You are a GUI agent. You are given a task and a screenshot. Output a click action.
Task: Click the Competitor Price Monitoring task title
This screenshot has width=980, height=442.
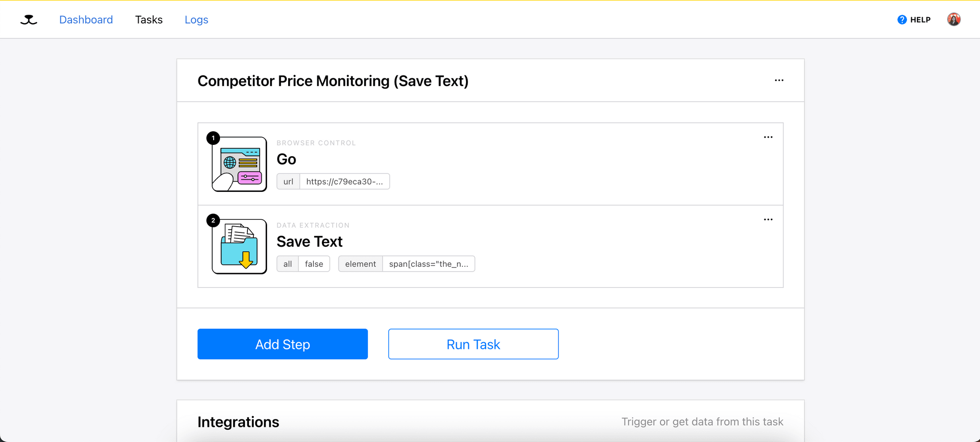tap(333, 81)
